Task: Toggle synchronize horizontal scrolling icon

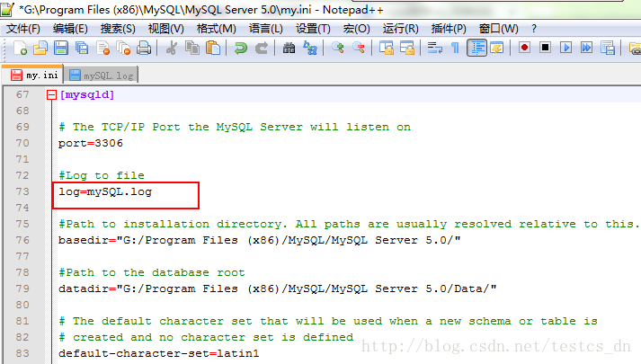Action: [x=407, y=48]
